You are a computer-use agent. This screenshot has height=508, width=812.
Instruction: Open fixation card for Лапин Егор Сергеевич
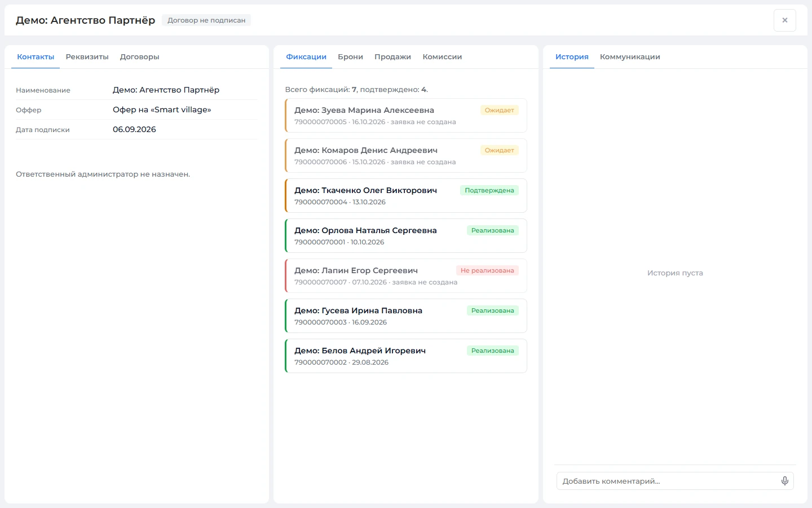tap(406, 276)
